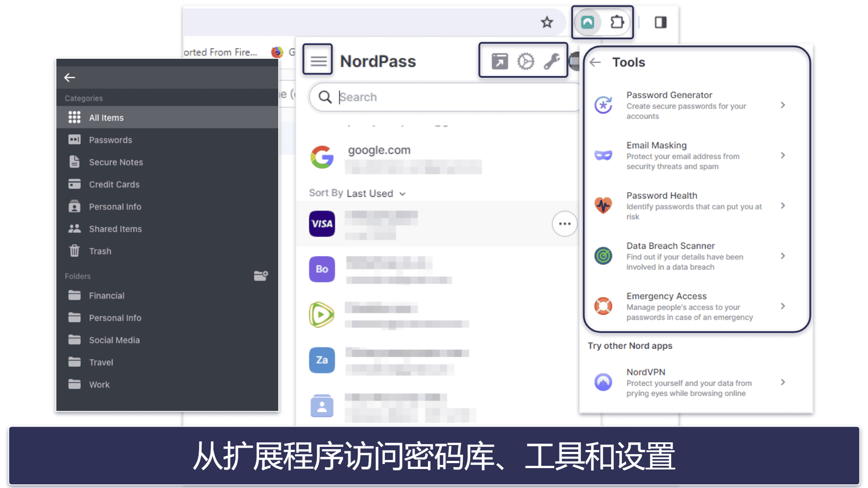Open the Shared Items category
Viewport: 868px width, 488px height.
[167, 229]
